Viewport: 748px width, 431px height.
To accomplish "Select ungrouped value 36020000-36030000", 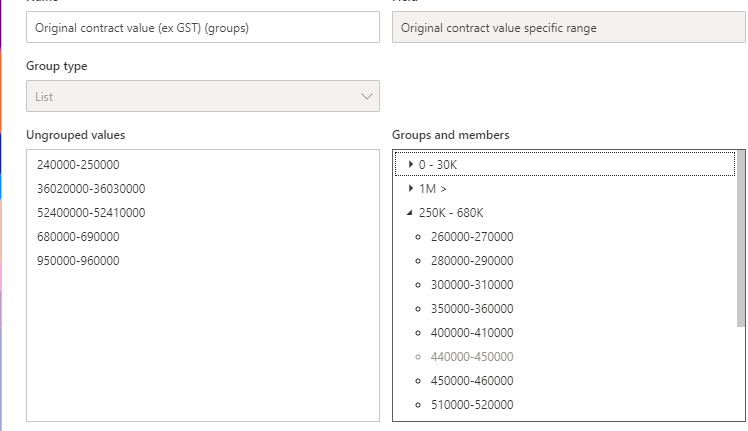I will click(91, 189).
